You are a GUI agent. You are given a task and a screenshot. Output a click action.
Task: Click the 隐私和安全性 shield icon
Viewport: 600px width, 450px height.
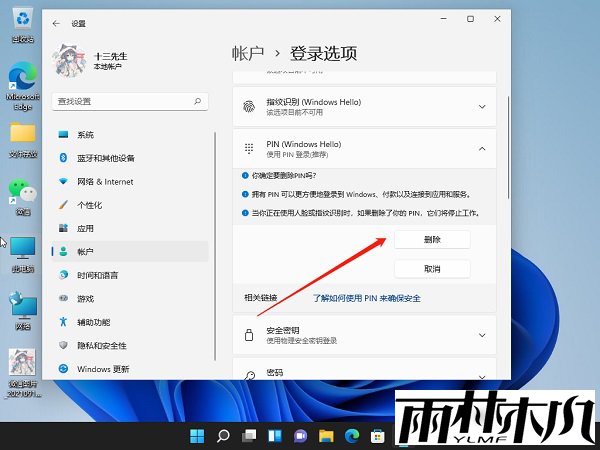63,345
